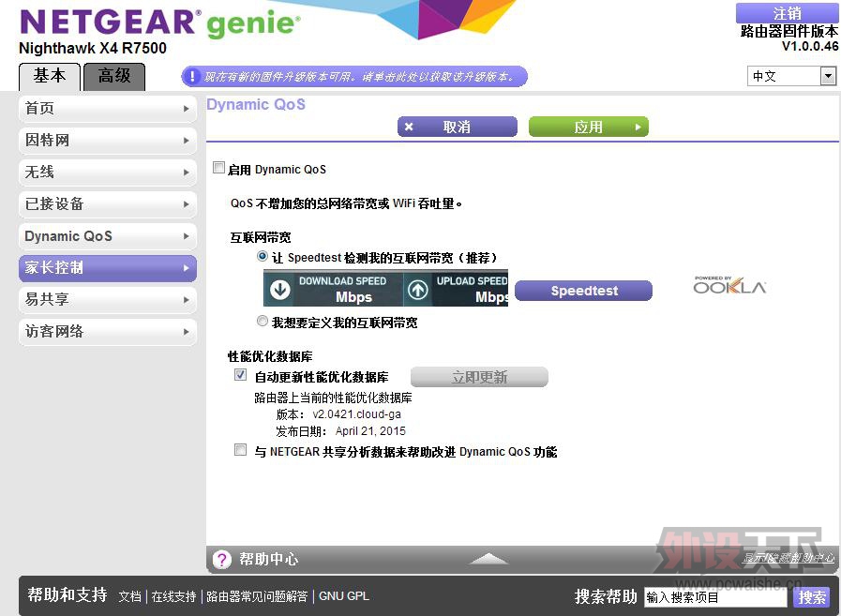841x616 pixels.
Task: Click the upload speed arrow icon
Action: (418, 290)
